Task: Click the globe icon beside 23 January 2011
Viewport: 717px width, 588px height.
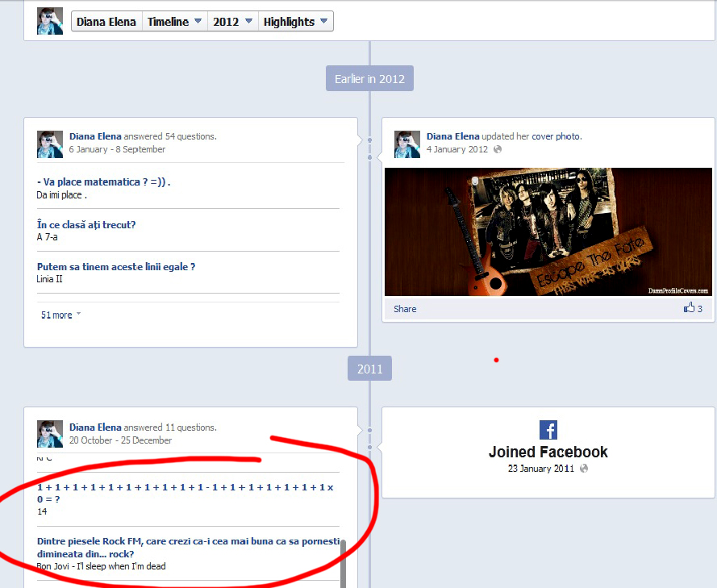Action: pos(584,469)
